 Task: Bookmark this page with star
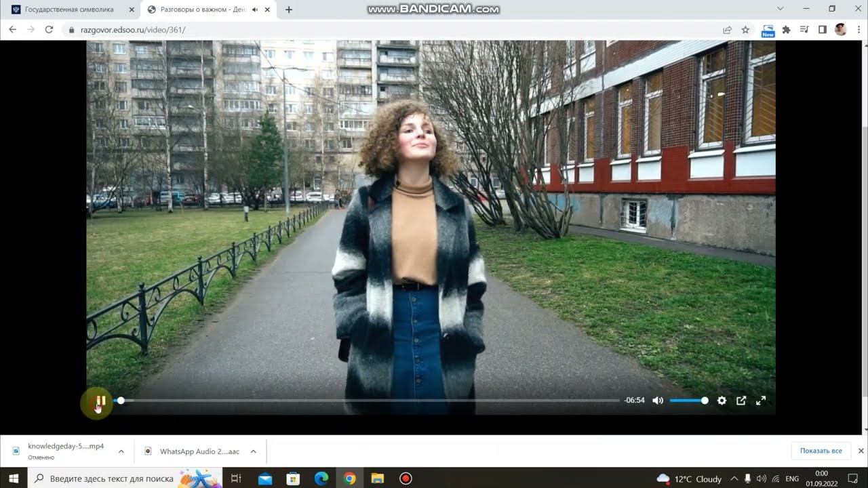[x=745, y=30]
